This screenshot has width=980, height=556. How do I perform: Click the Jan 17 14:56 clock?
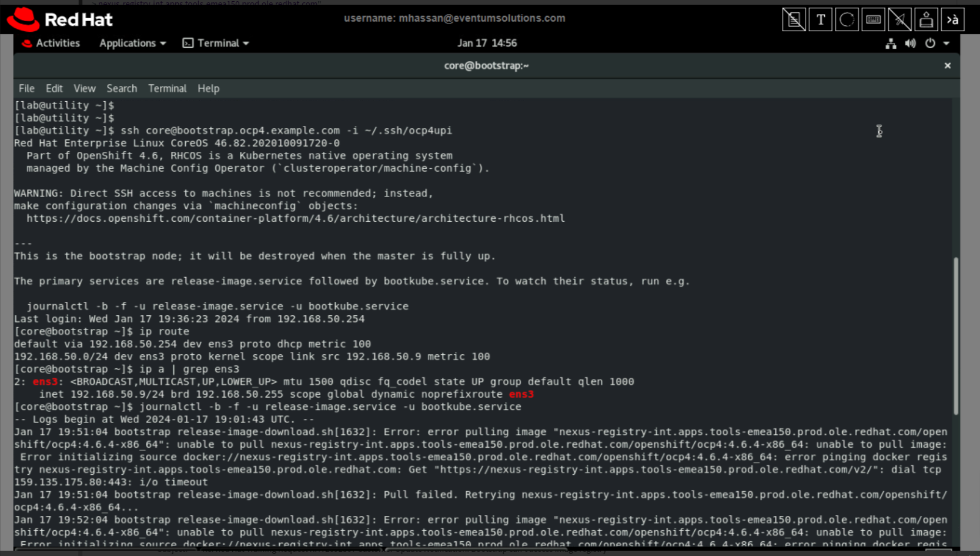click(x=487, y=43)
